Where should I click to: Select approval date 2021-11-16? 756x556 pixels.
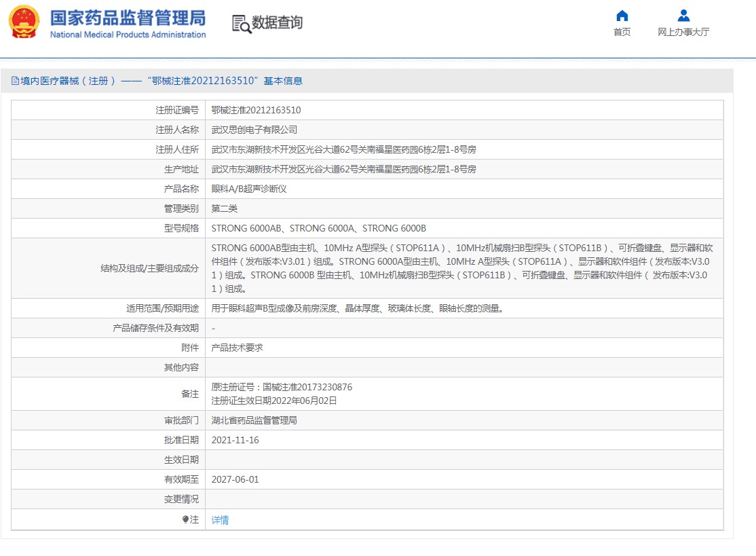[x=235, y=441]
